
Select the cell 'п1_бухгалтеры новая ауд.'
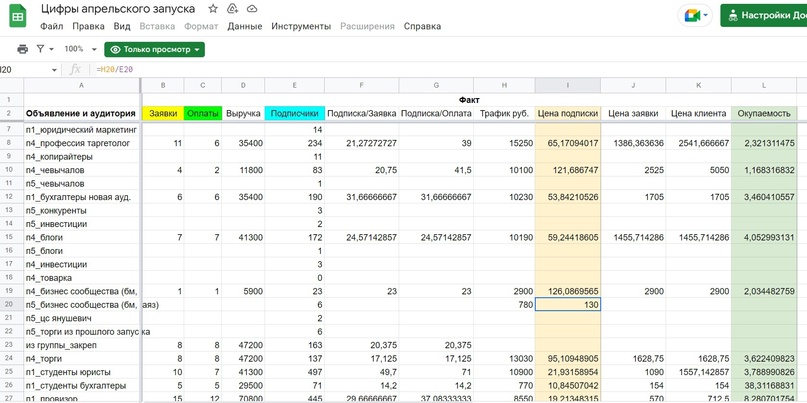(x=82, y=198)
